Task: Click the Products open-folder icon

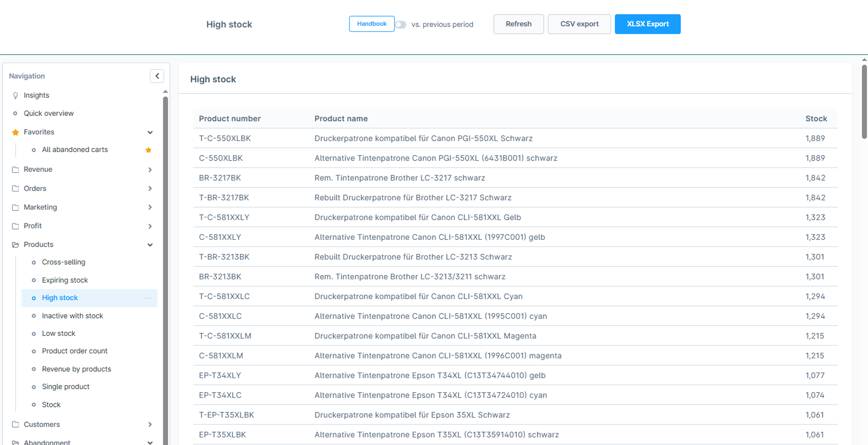Action: tap(15, 245)
